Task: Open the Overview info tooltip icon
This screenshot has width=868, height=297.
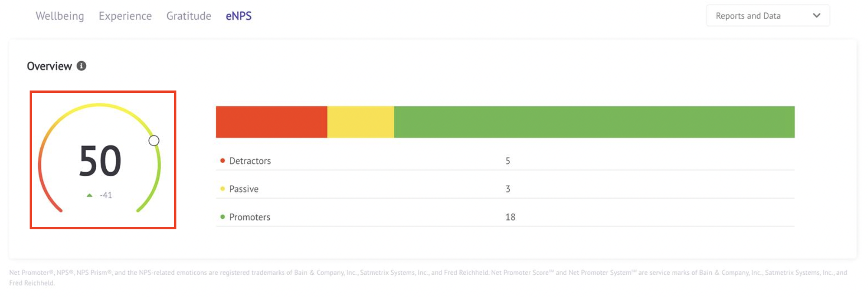Action: pos(82,66)
